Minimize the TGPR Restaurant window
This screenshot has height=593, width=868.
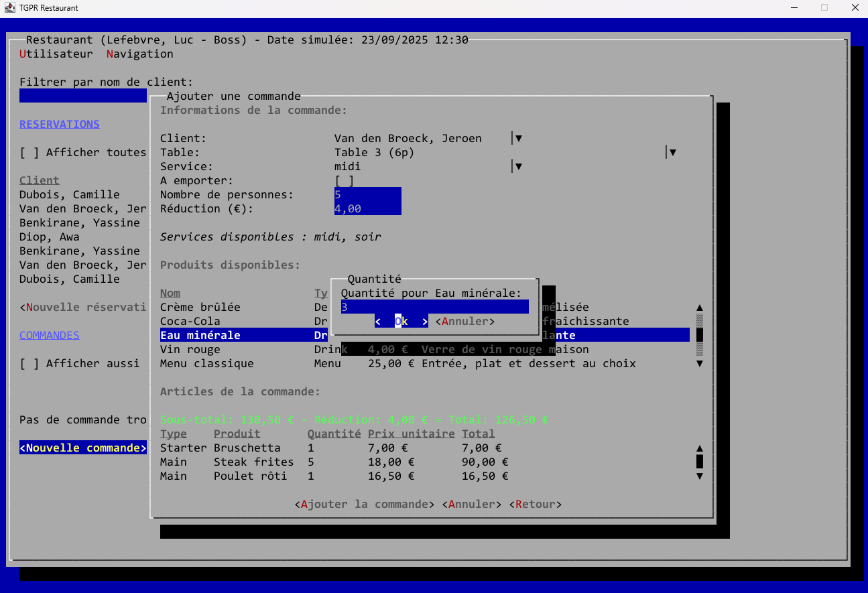tap(794, 8)
